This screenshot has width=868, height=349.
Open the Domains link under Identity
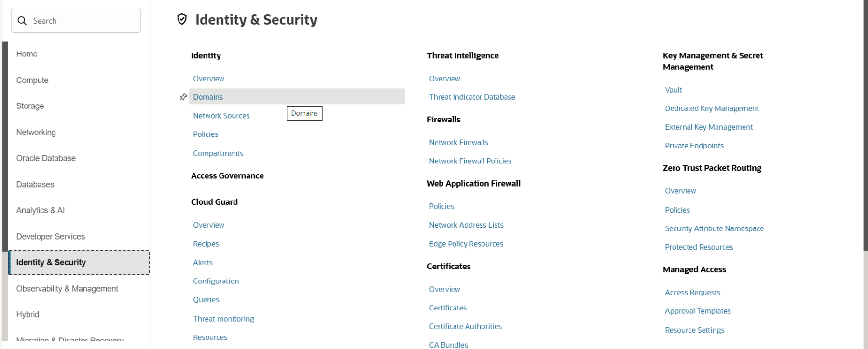[x=208, y=97]
